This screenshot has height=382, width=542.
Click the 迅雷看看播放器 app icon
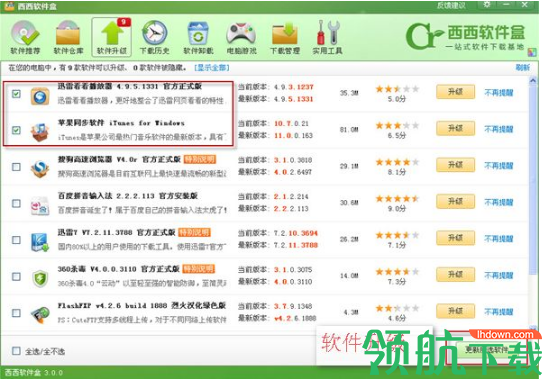(x=40, y=95)
